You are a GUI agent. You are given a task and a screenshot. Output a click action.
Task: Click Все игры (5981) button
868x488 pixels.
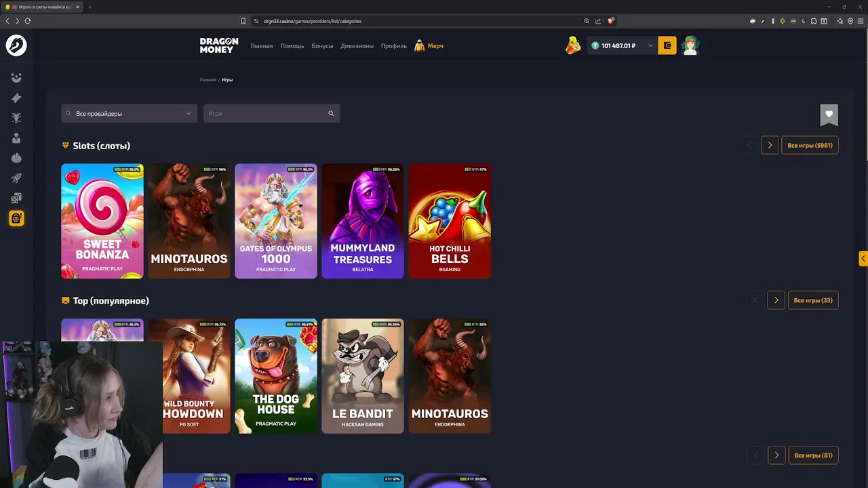pos(810,145)
